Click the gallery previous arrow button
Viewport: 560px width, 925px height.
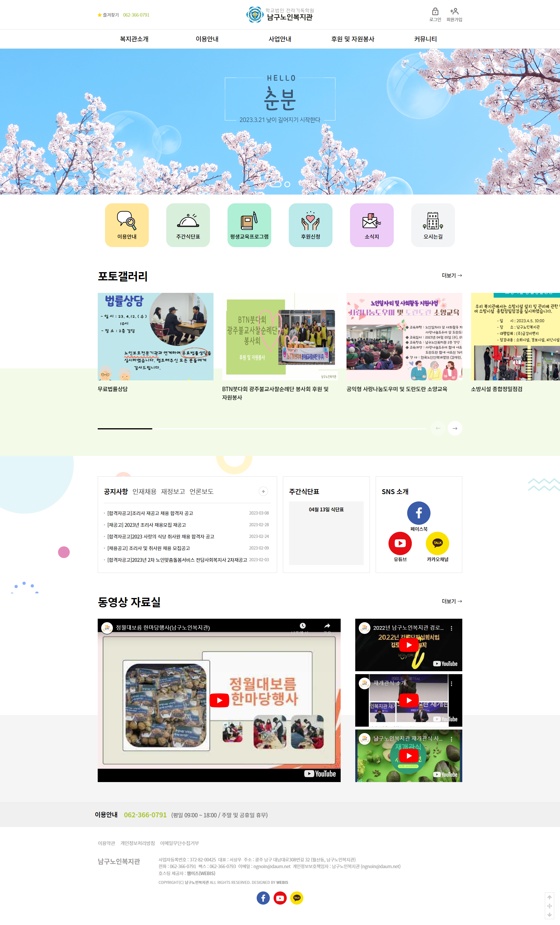pos(438,428)
